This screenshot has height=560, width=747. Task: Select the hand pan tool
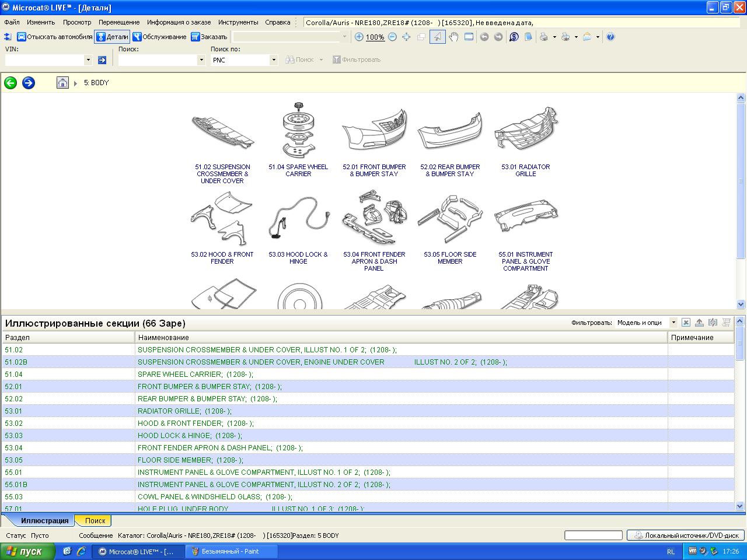(x=453, y=37)
